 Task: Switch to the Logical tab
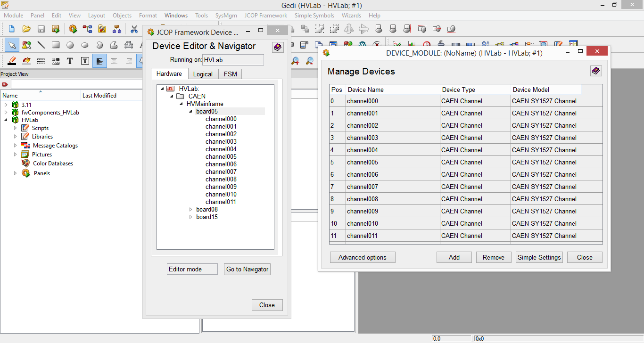tap(203, 74)
